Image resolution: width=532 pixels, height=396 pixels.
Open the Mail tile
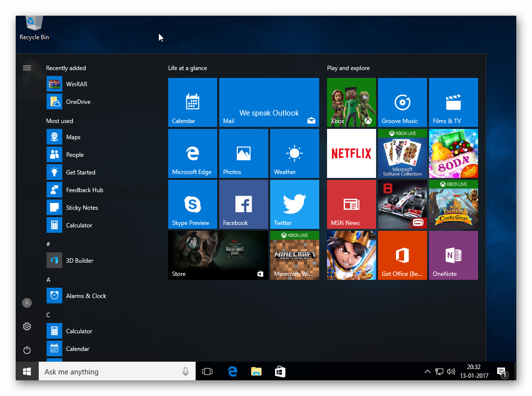pyautogui.click(x=269, y=102)
